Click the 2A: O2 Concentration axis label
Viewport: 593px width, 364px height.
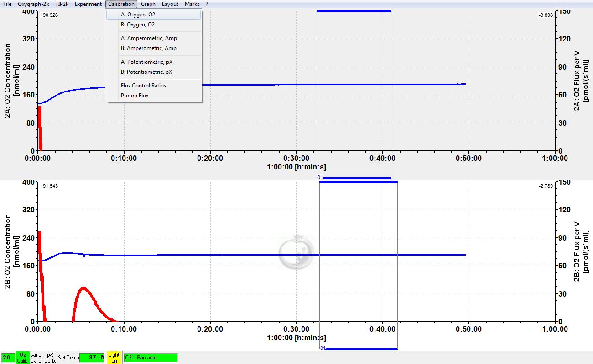coord(11,81)
